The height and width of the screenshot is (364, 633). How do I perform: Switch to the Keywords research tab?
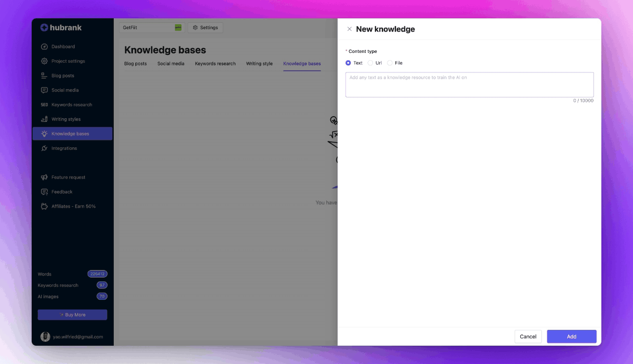[x=215, y=64]
